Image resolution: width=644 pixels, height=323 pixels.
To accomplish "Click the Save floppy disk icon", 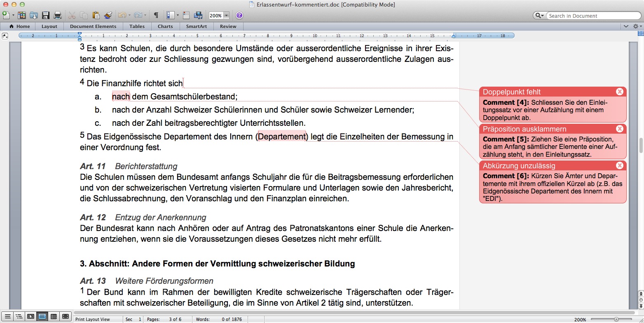I will point(46,16).
